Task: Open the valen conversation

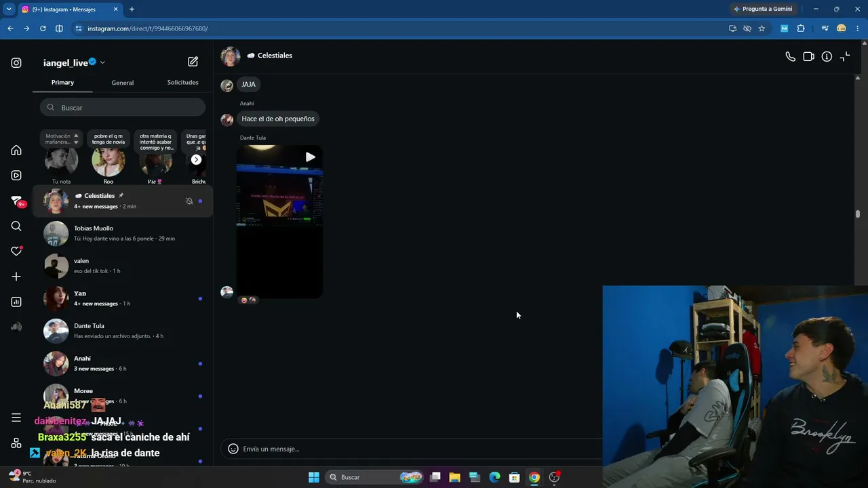Action: (123, 266)
